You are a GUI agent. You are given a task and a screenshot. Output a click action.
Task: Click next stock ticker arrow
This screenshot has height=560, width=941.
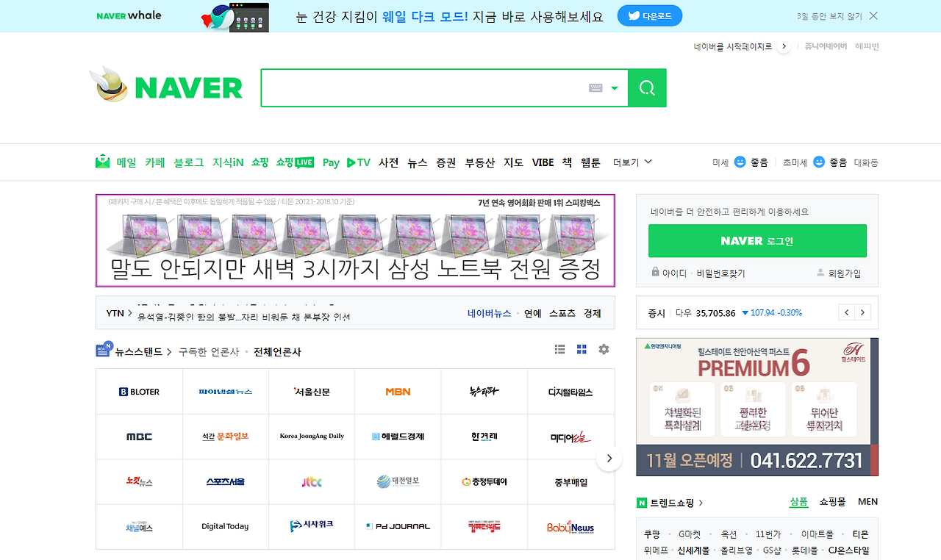(x=863, y=312)
